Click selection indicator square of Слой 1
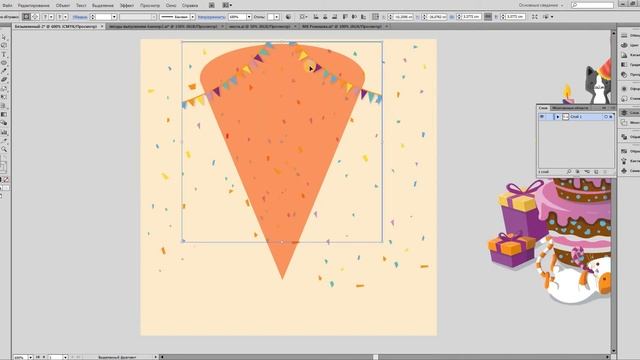This screenshot has height=360, width=640. (x=611, y=117)
